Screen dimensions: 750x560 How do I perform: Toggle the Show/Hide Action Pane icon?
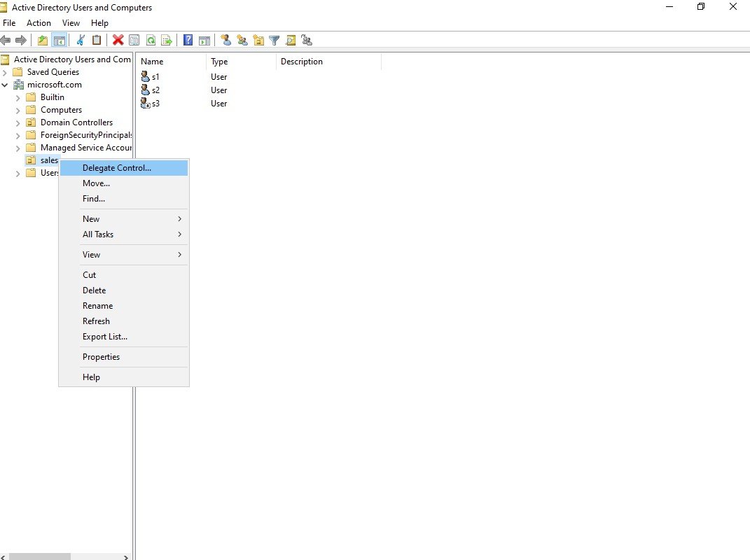(204, 41)
